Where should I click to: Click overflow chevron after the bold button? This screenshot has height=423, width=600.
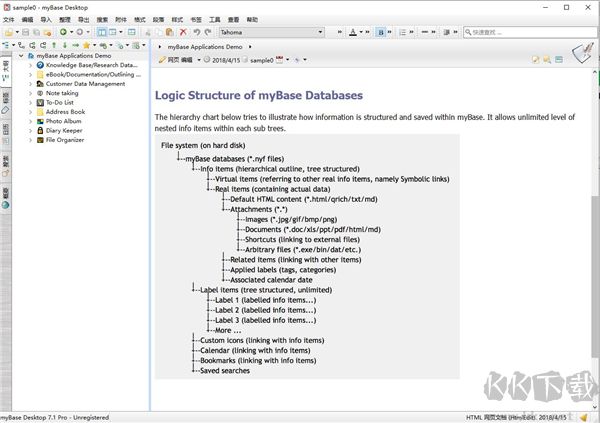pyautogui.click(x=390, y=33)
